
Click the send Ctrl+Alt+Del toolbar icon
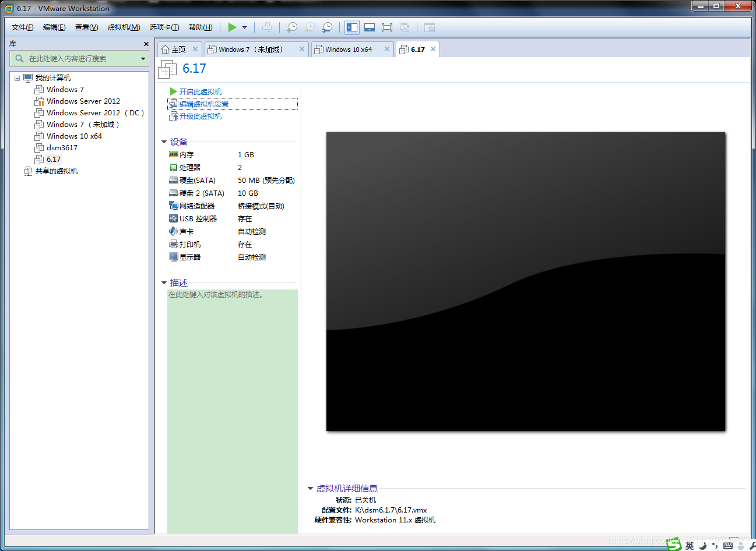(267, 27)
